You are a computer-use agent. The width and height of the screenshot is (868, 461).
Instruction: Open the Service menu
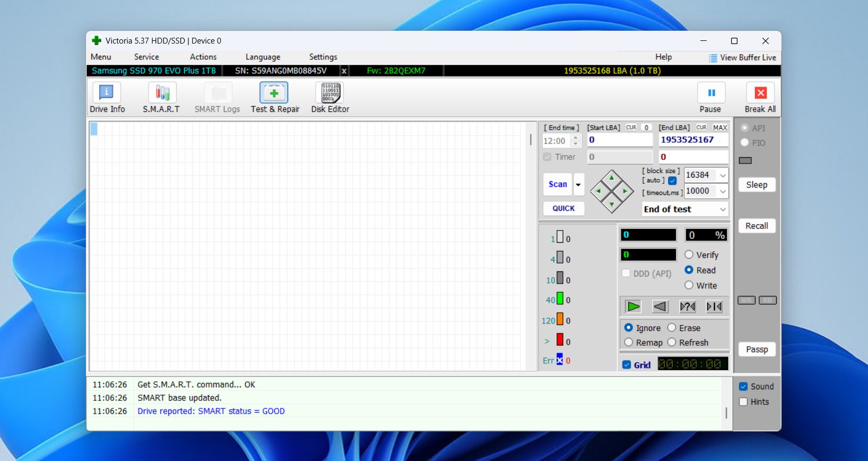tap(146, 57)
